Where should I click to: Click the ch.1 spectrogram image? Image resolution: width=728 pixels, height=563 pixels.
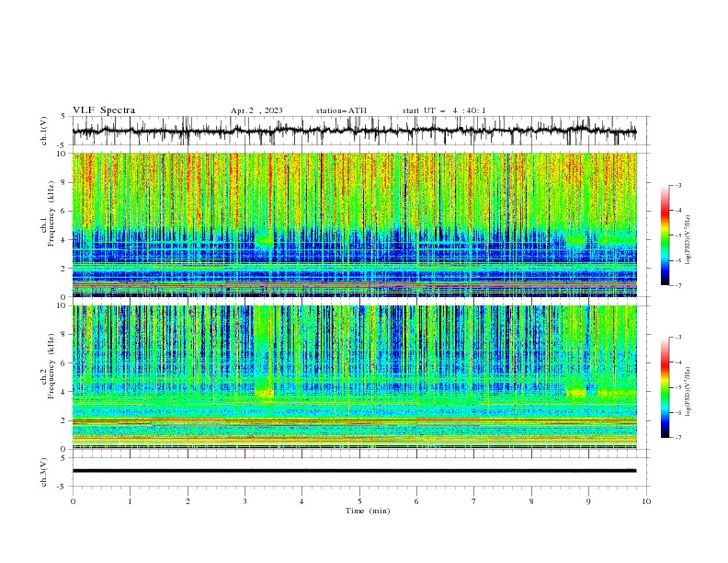[x=354, y=224]
